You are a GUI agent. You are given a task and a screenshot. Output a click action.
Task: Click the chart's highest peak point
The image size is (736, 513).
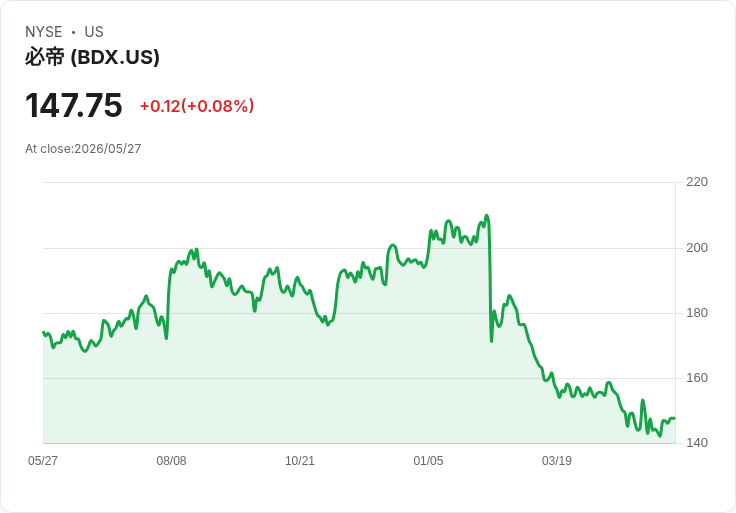click(487, 216)
